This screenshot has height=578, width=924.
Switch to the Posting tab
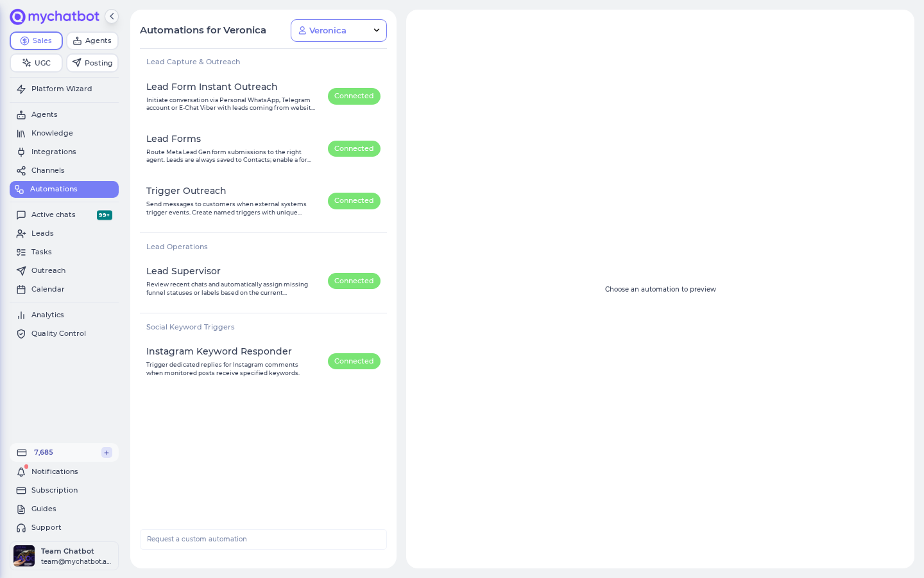[x=92, y=63]
